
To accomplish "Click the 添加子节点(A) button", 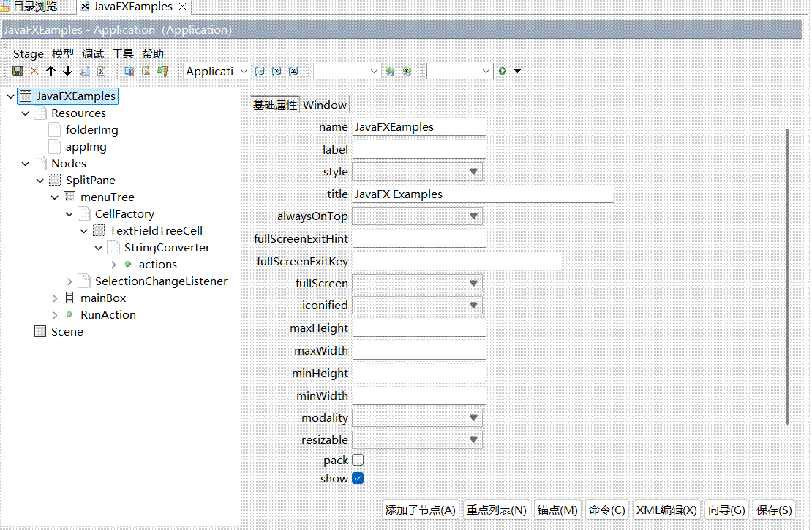I will coord(421,510).
